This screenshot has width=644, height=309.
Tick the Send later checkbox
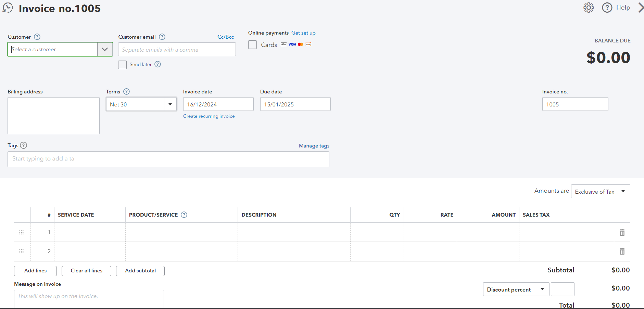coord(123,65)
